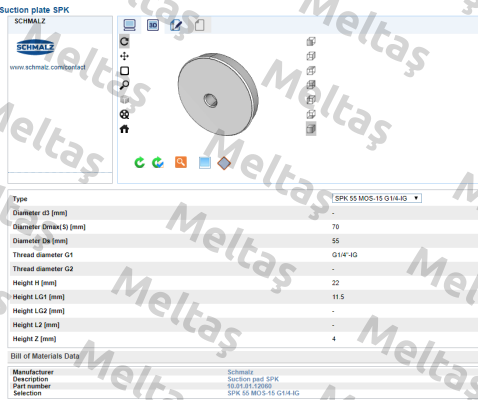The image size is (478, 400).
Task: Open the monitor preview tab
Action: pos(129,25)
